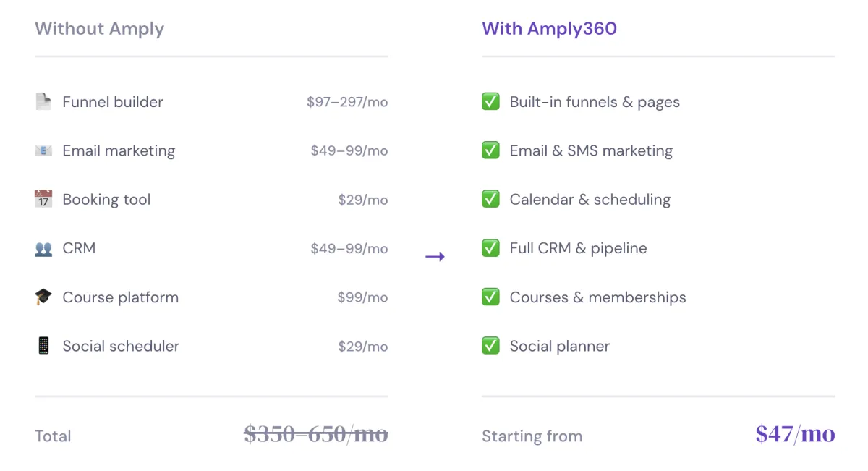Image resolution: width=868 pixels, height=471 pixels.
Task: Select the With Amply360 heading
Action: (550, 29)
